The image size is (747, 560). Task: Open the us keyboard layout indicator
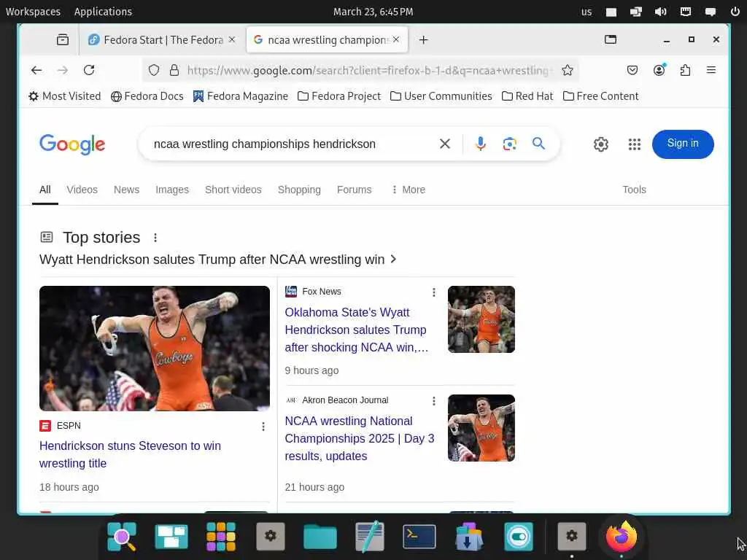[x=586, y=12]
